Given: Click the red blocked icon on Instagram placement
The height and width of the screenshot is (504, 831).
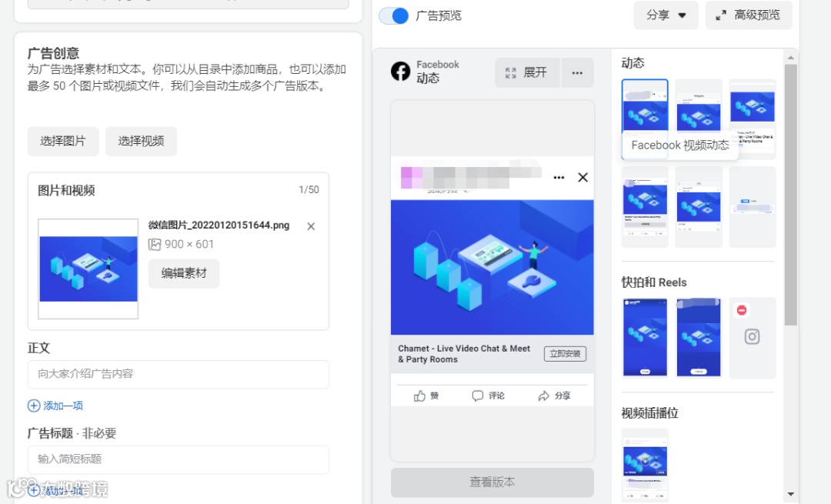Looking at the screenshot, I should 742,311.
